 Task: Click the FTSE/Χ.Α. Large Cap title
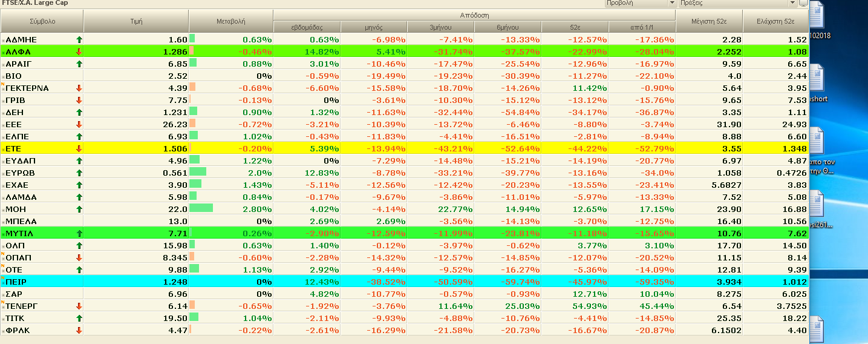coord(34,3)
